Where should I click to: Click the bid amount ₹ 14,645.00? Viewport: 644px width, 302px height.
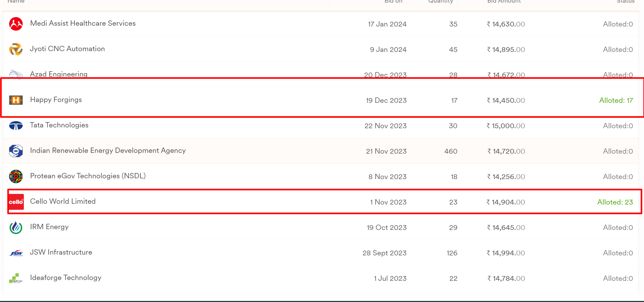point(506,228)
